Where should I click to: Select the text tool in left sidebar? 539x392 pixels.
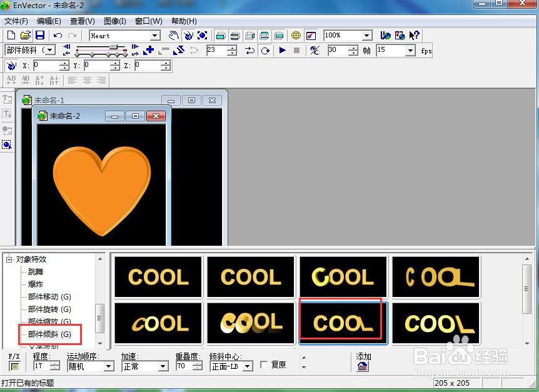point(7,99)
